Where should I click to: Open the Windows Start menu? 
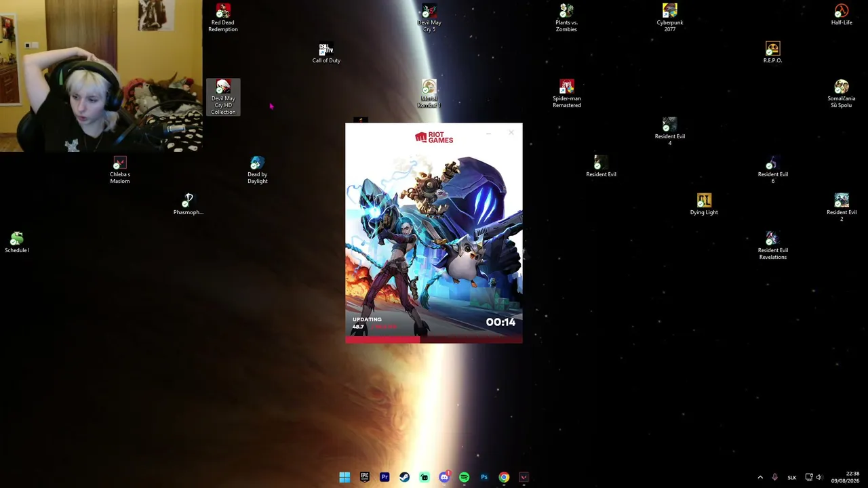344,477
